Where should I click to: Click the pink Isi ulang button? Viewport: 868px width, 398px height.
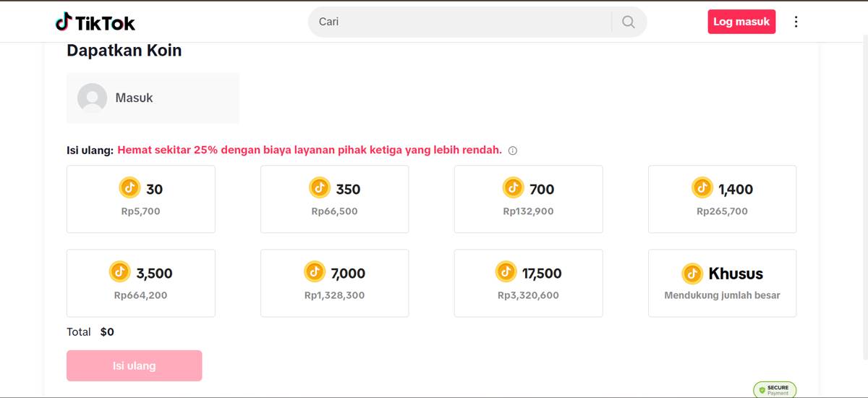[135, 365]
